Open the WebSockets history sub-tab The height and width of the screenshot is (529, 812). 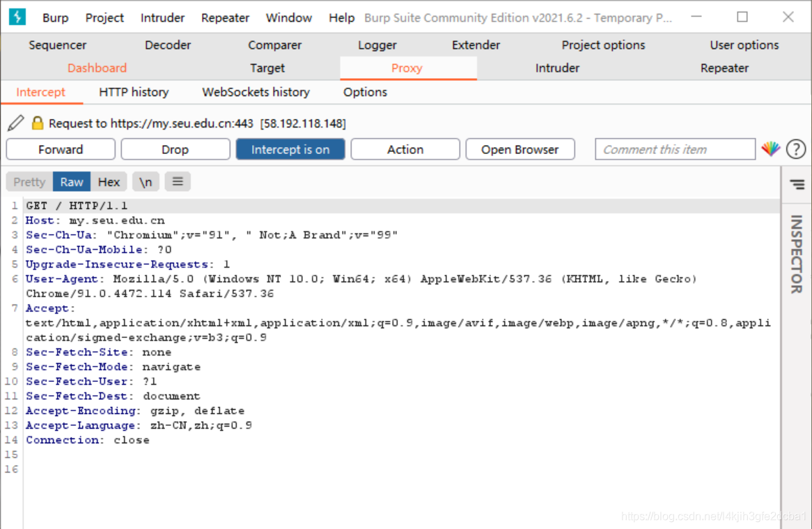click(x=256, y=92)
